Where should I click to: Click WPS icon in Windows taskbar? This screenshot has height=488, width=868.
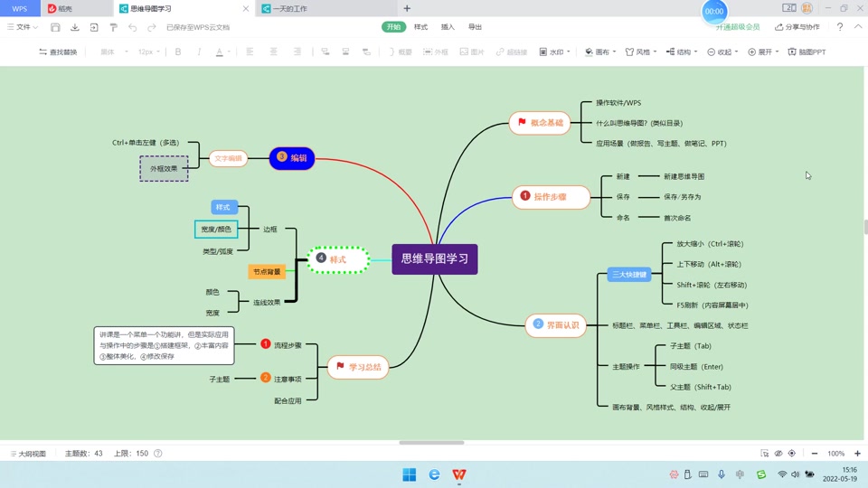click(459, 474)
